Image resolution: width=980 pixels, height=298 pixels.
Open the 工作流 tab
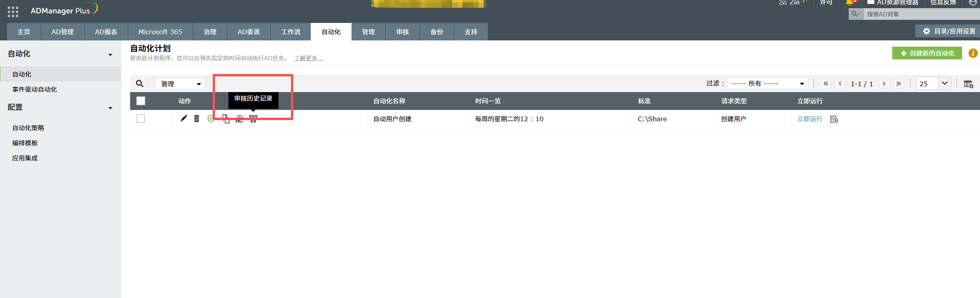click(291, 32)
